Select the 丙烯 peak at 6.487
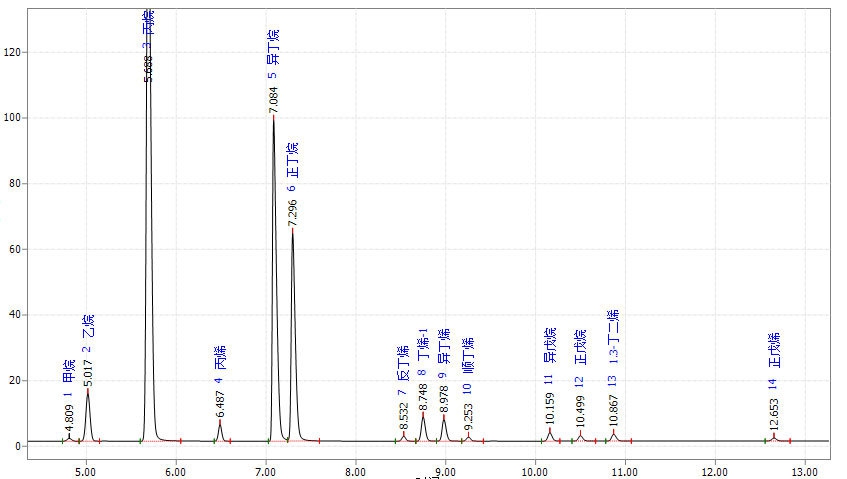 pos(220,421)
